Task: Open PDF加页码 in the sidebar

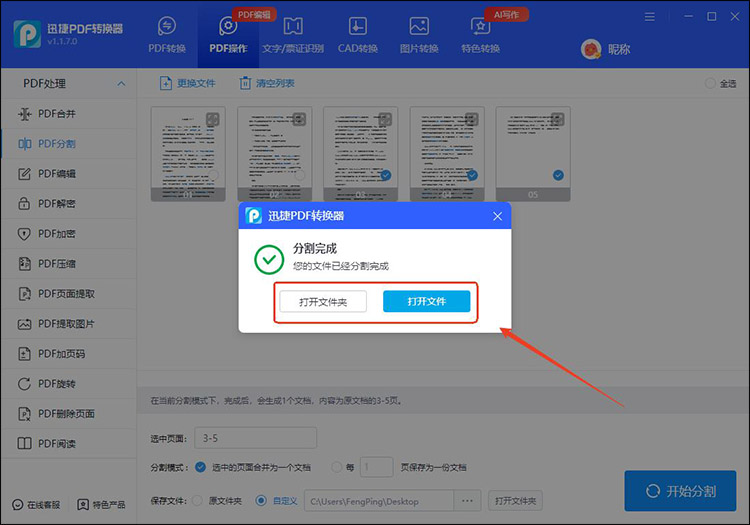Action: tap(68, 354)
